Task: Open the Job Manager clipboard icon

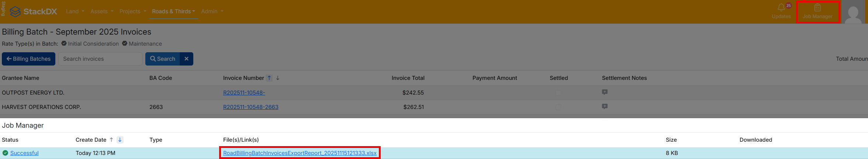Action: [x=817, y=8]
